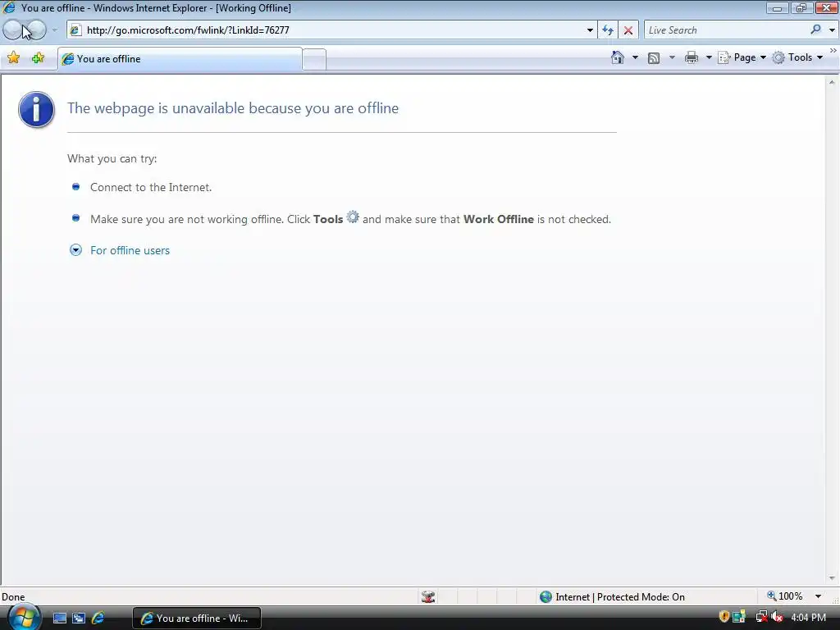Screen dimensions: 840x630
Task: Expand the Print options dropdown arrow
Action: click(709, 57)
